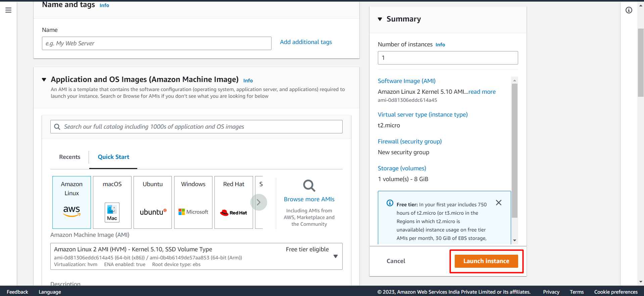Open Info link beside Name and tags
Viewport: 644px width, 296px height.
[104, 5]
